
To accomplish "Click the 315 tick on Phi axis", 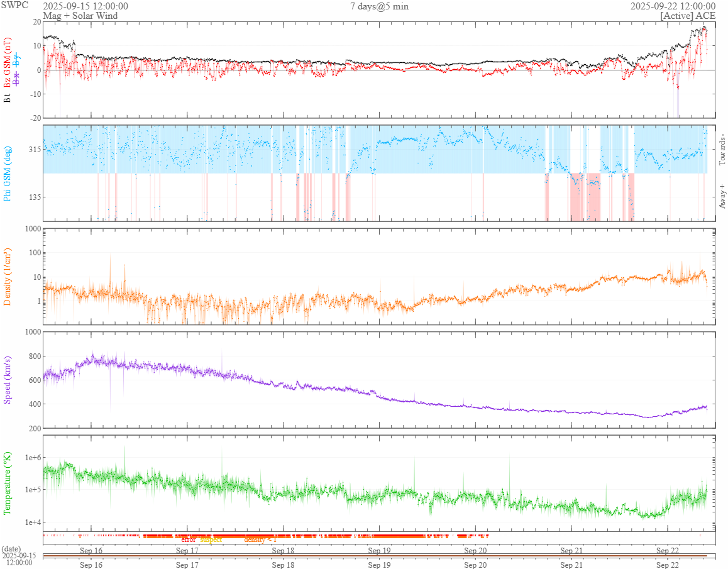I will click(x=35, y=149).
